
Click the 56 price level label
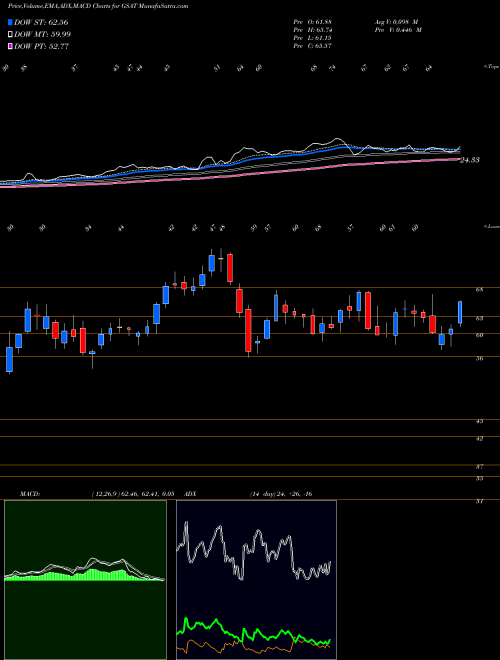click(480, 359)
